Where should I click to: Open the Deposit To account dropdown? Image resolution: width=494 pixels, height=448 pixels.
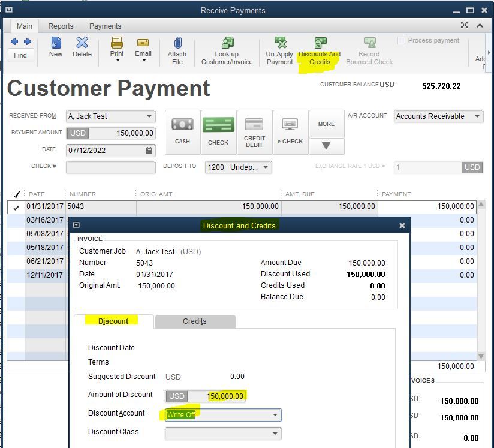(x=266, y=167)
